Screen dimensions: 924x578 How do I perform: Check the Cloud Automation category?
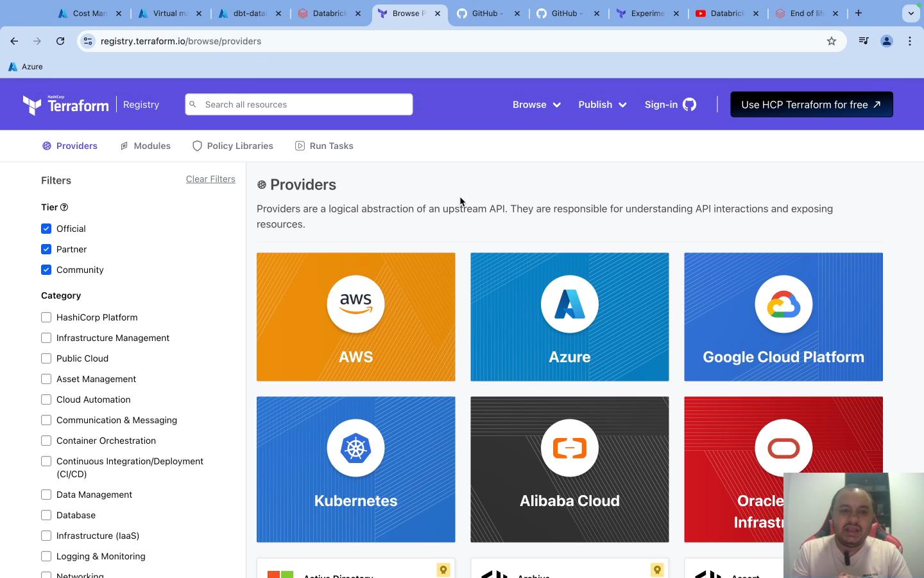[46, 399]
